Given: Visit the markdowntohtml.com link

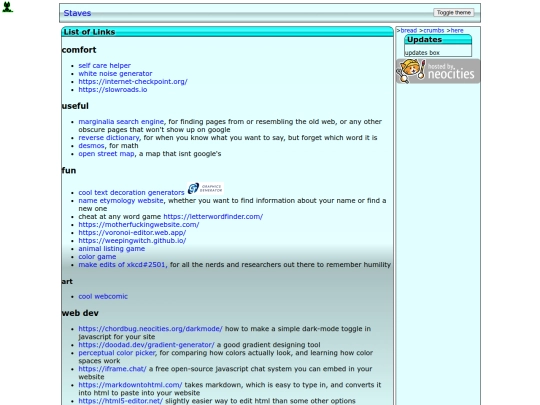Looking at the screenshot, I should [130, 385].
